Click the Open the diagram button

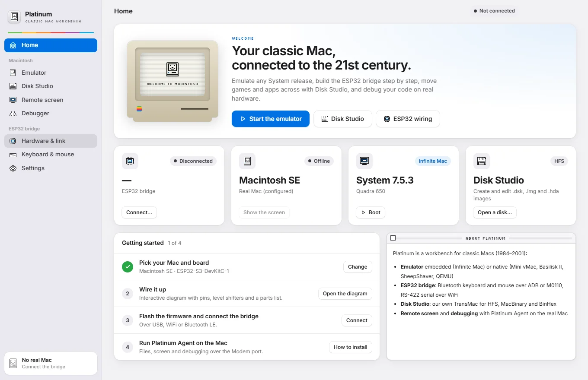point(345,294)
